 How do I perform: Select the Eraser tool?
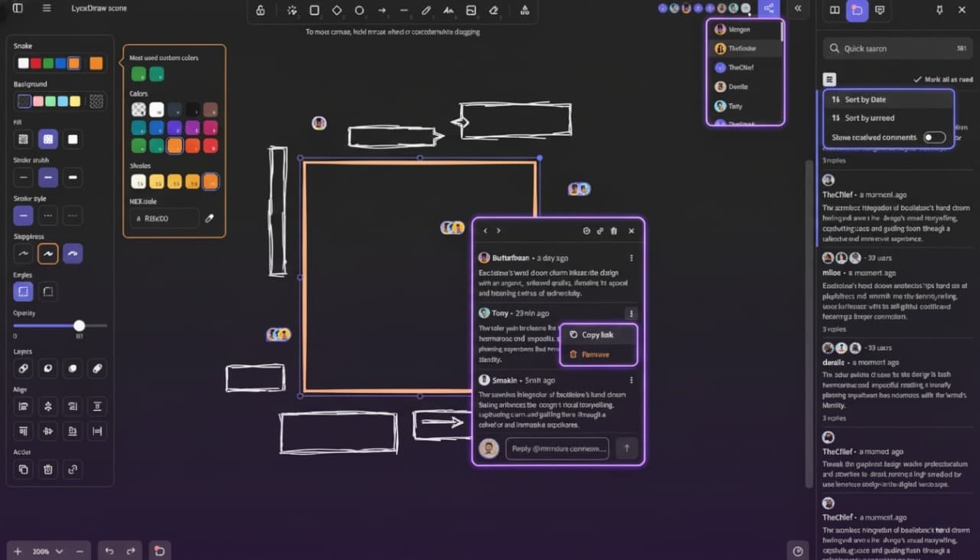click(493, 11)
